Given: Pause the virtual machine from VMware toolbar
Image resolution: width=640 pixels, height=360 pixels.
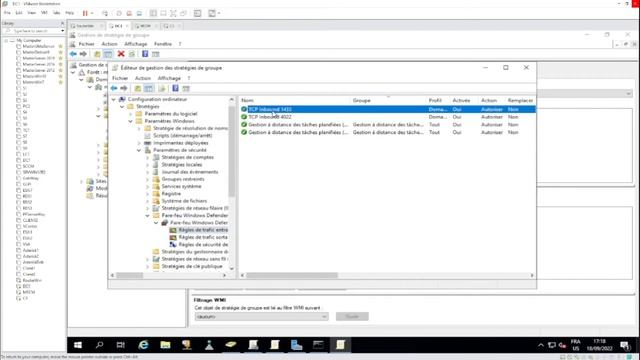Looking at the screenshot, I should click(85, 13).
